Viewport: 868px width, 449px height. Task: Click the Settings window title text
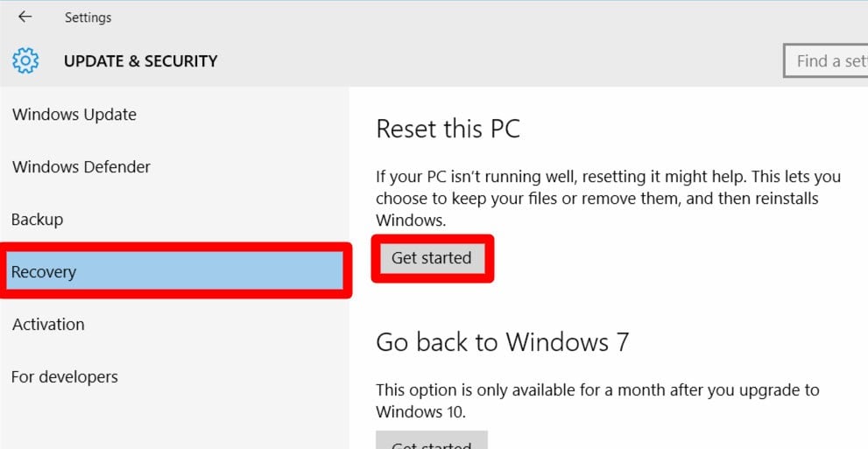coord(88,18)
